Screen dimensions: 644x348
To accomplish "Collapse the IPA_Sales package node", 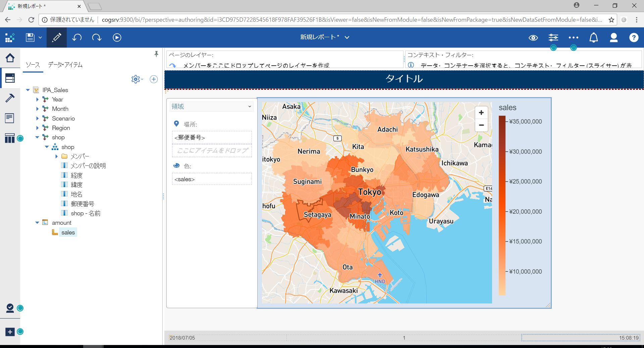I will pos(28,90).
